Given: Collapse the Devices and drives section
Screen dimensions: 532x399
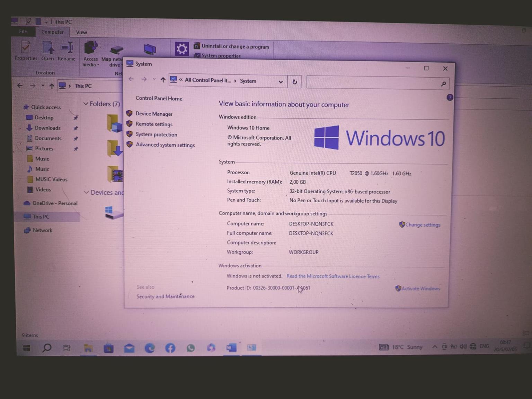Looking at the screenshot, I should click(x=86, y=193).
